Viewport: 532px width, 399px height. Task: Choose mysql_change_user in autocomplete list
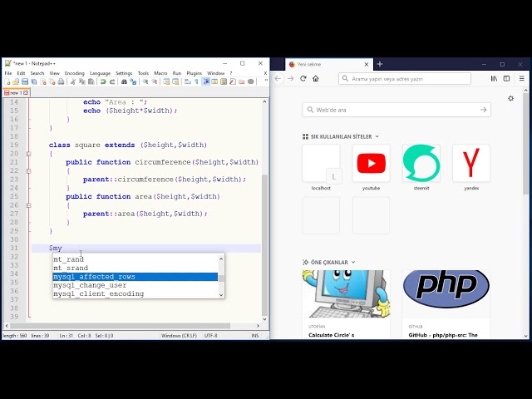pyautogui.click(x=135, y=285)
